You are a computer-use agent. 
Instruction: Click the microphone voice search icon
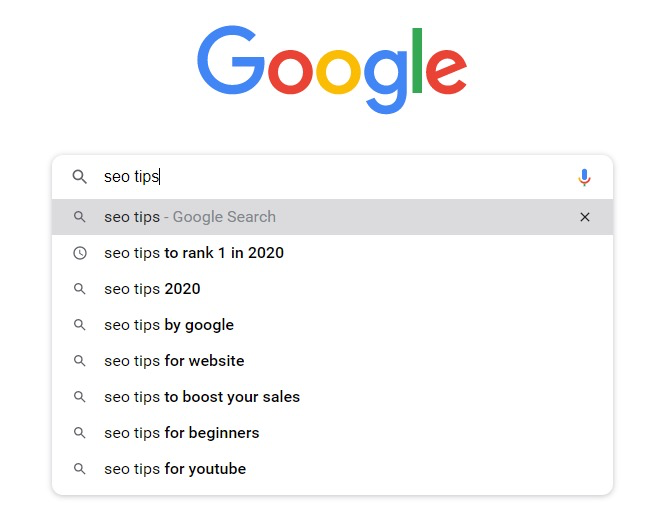click(x=584, y=177)
